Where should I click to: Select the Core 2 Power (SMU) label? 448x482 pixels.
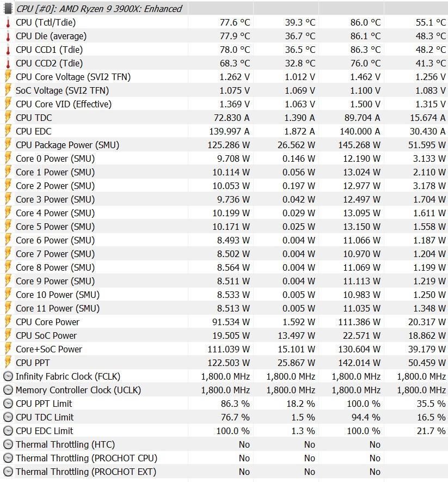(x=56, y=186)
